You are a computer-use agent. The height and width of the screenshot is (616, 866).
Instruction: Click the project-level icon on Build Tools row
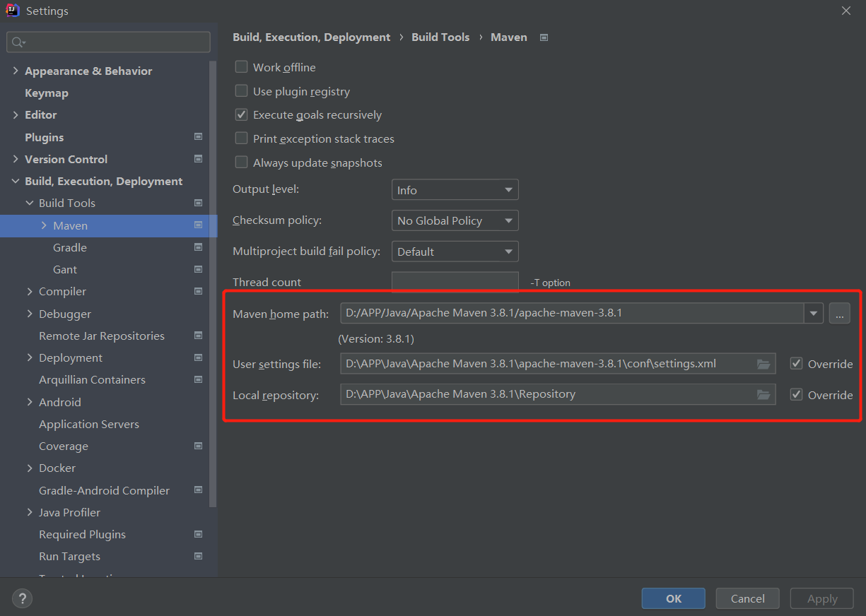click(198, 203)
